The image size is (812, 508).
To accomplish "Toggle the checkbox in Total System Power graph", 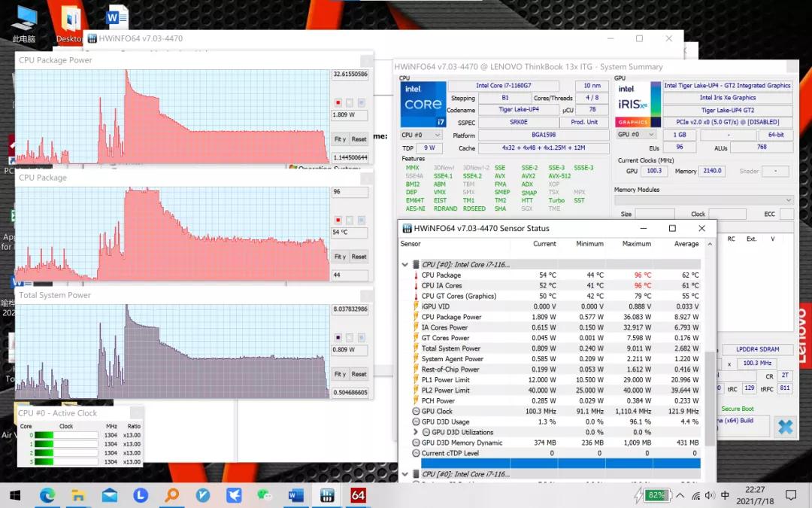I will pyautogui.click(x=338, y=339).
